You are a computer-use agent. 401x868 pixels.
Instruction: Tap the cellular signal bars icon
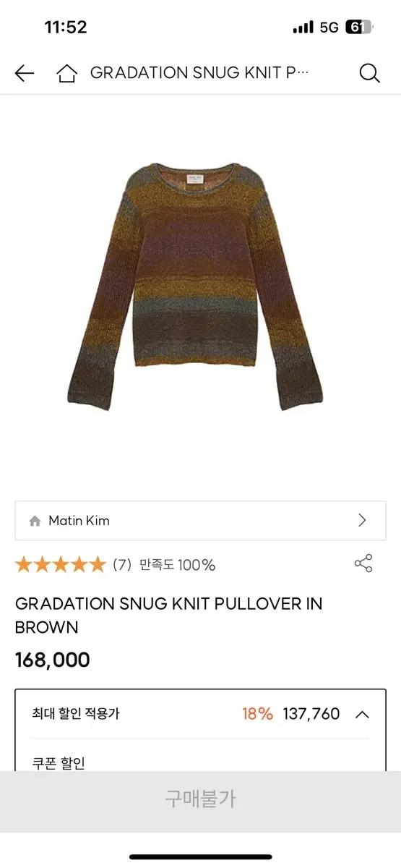coord(303,27)
